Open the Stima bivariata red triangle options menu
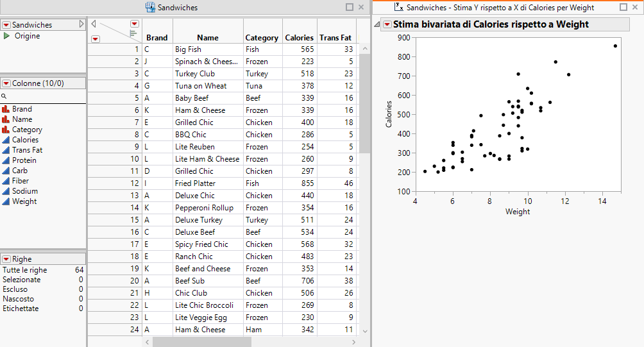Screen dimensions: 644x347 click(387, 24)
